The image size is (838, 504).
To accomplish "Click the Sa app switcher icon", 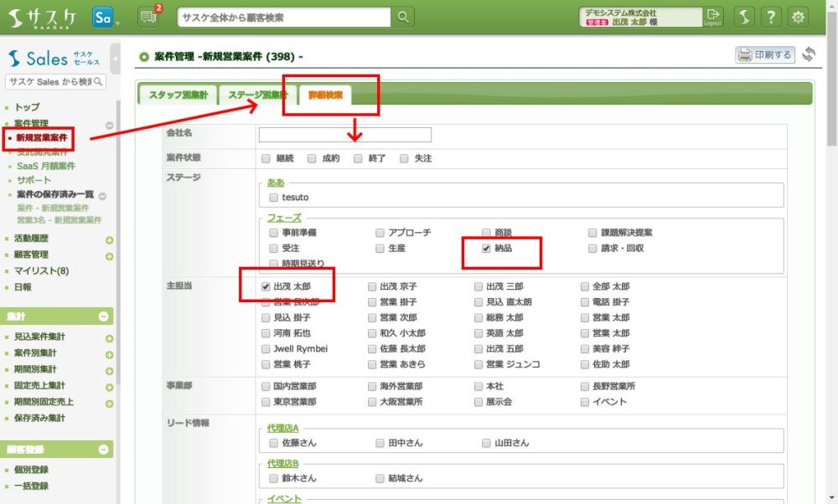I will click(x=103, y=17).
